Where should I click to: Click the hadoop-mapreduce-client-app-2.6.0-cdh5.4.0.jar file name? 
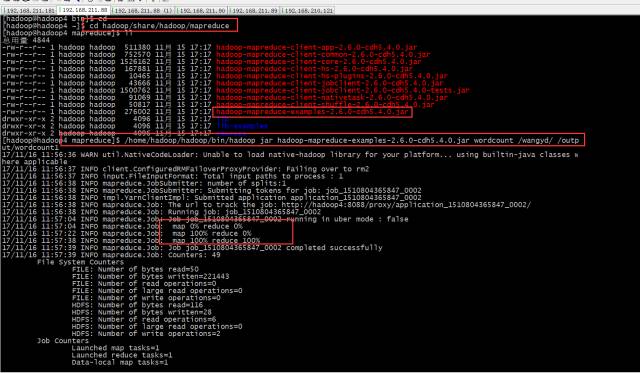pos(316,47)
